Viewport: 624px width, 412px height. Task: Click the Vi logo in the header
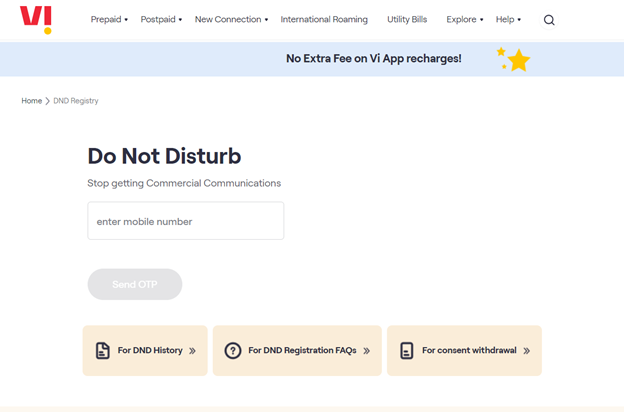pyautogui.click(x=36, y=19)
